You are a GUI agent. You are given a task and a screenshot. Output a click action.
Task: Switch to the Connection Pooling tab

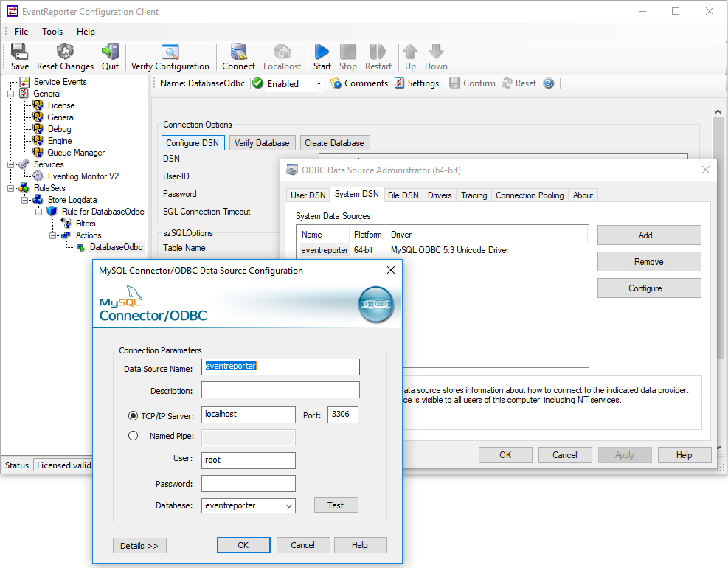tap(530, 195)
